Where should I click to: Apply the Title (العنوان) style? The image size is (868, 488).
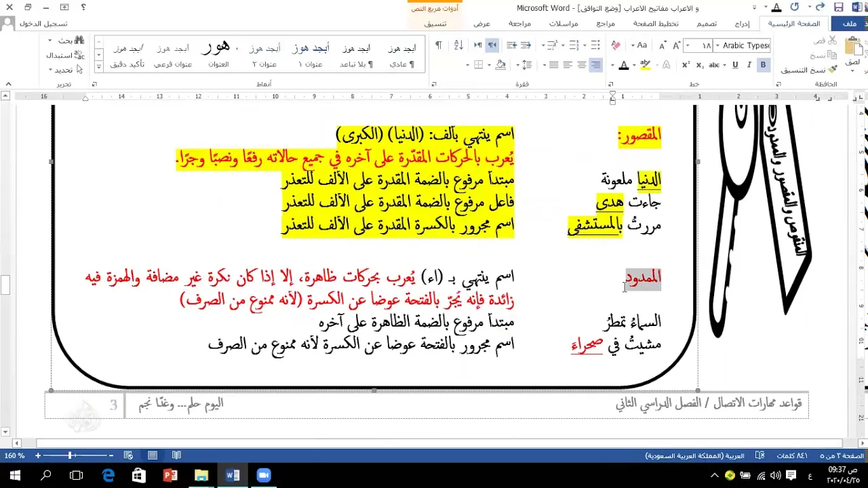(218, 54)
